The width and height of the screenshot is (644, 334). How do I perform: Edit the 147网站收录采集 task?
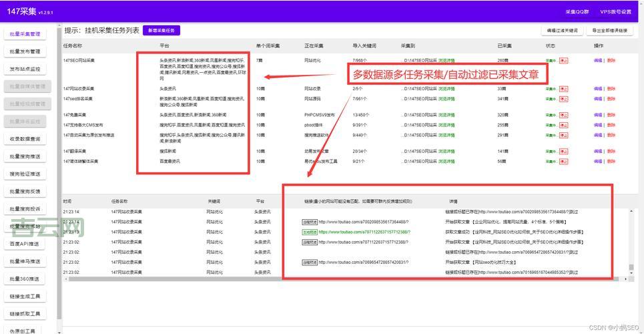point(597,88)
